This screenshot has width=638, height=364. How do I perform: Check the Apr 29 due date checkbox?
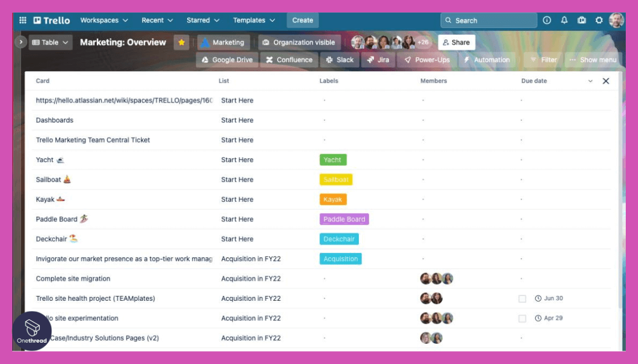pos(523,318)
